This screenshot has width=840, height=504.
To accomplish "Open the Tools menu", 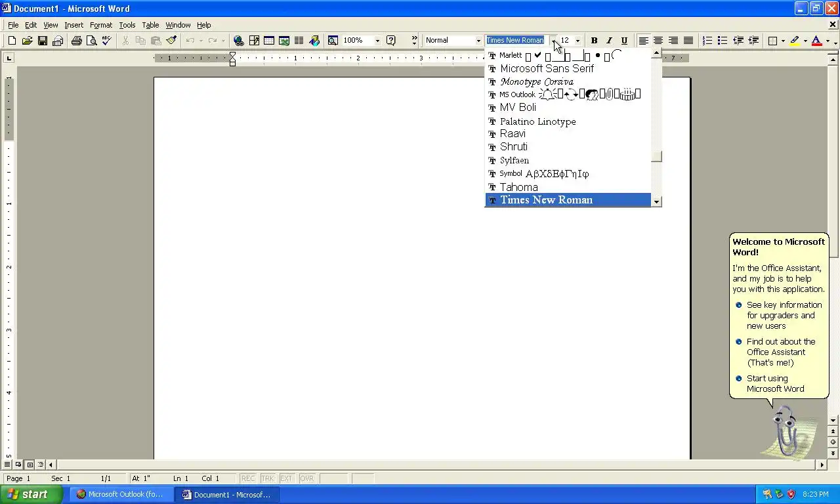I will (127, 25).
